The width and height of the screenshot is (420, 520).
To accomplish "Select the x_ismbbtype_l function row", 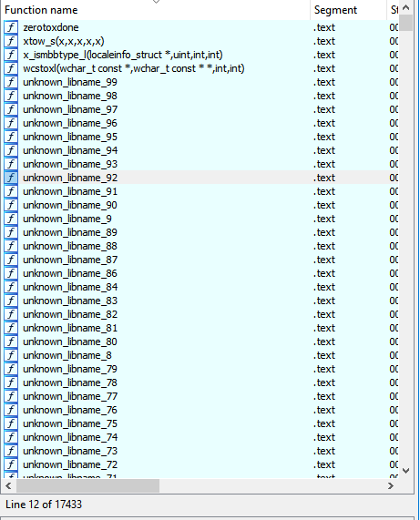I will tap(200, 55).
